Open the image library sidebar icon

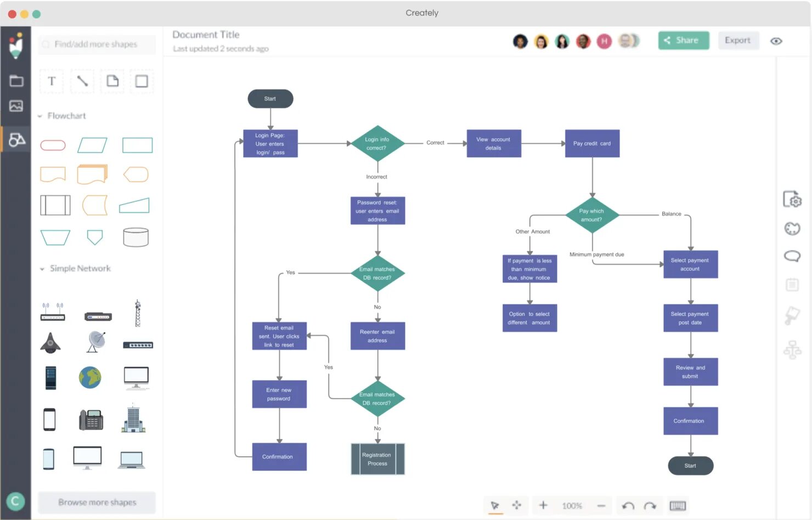(x=16, y=106)
